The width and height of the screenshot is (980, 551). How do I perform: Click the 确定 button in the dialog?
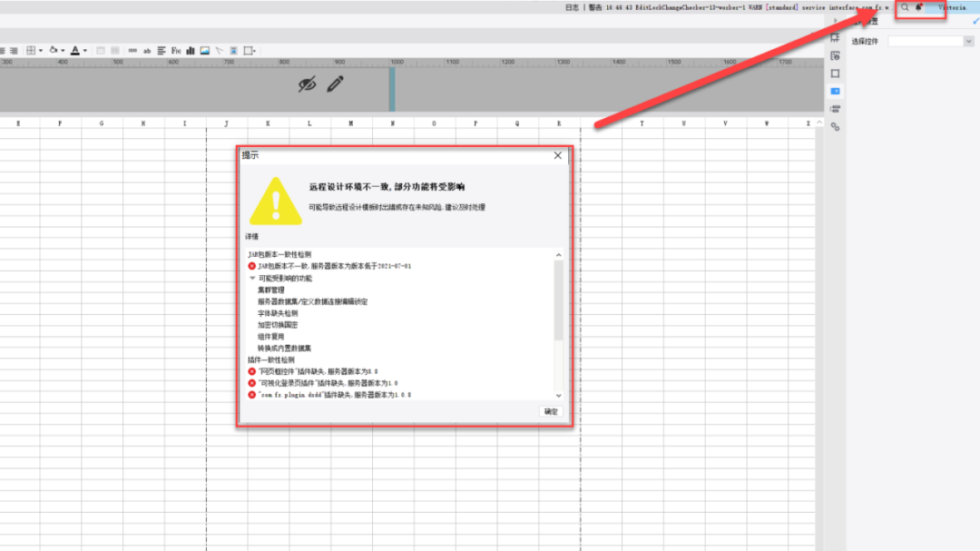[x=551, y=411]
